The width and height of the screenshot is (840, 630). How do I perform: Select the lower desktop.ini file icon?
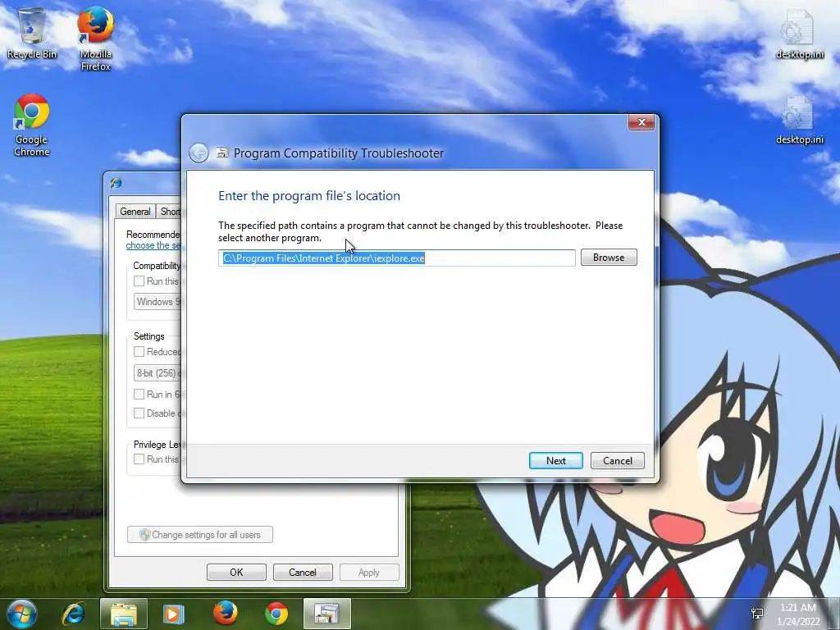(799, 120)
